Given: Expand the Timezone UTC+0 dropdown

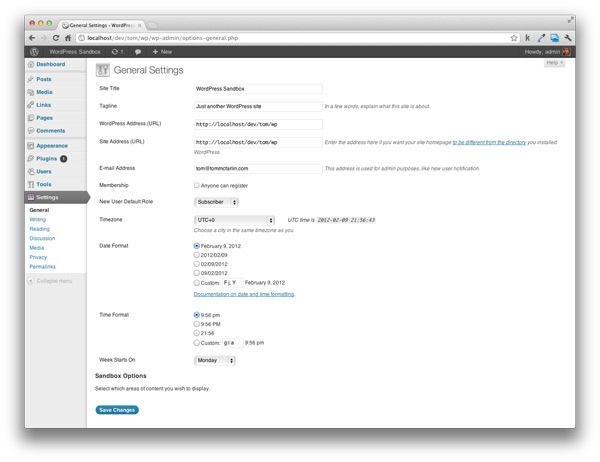Looking at the screenshot, I should 234,219.
